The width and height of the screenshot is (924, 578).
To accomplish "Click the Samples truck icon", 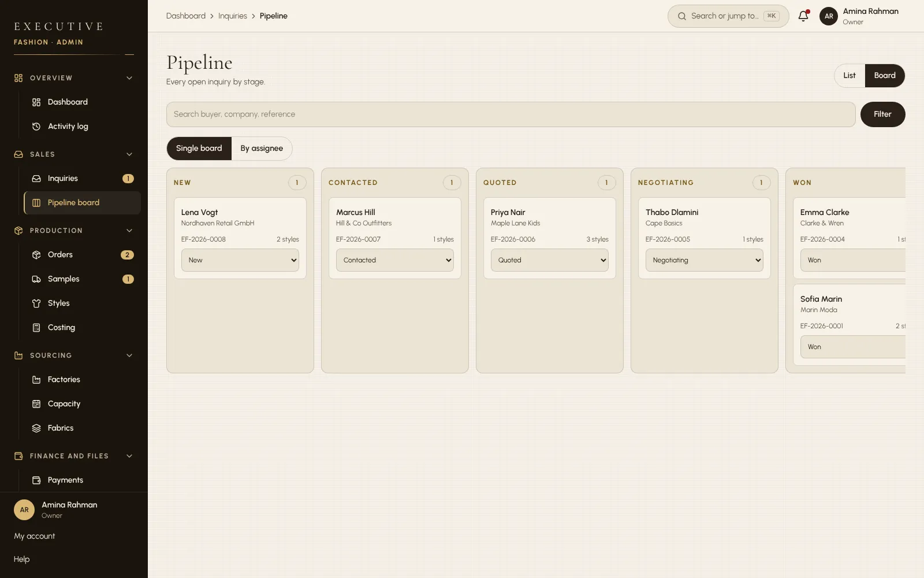I will [36, 279].
